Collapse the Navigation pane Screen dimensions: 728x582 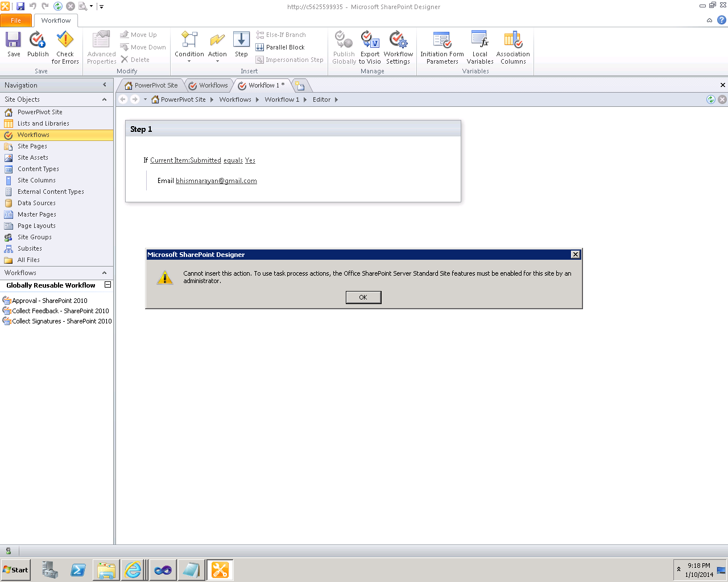[105, 85]
